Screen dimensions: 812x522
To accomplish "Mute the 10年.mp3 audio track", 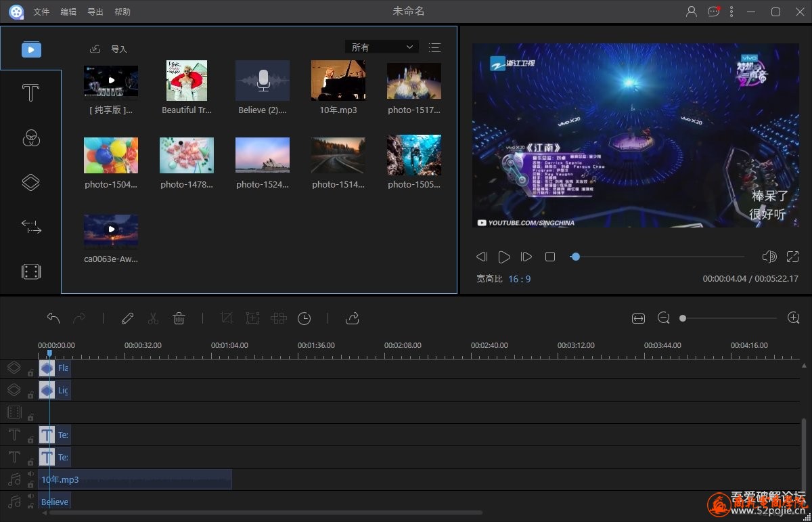I will (30, 475).
